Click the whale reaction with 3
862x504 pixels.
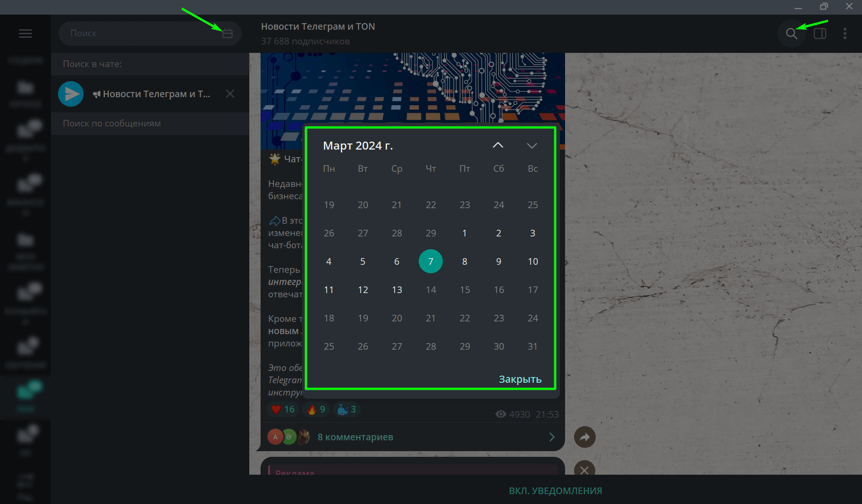click(347, 409)
